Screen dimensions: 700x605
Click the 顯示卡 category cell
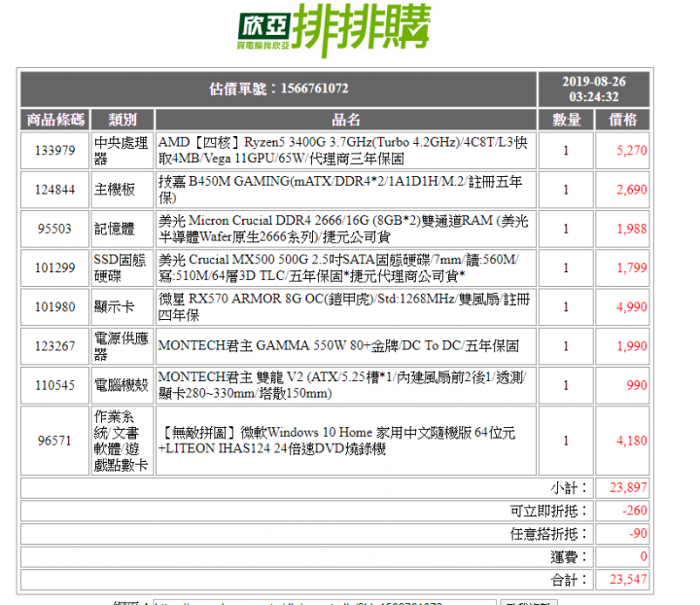[x=122, y=307]
